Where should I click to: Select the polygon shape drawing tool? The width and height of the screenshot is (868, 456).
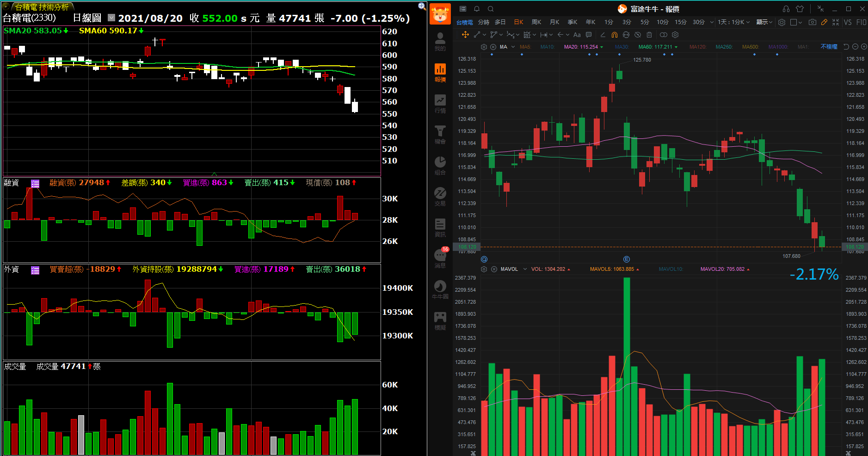(x=493, y=35)
